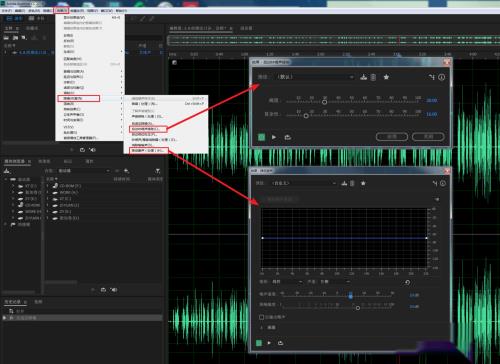The height and width of the screenshot is (364, 500).
Task: Click import file icon in Files panel
Action: click(x=15, y=38)
